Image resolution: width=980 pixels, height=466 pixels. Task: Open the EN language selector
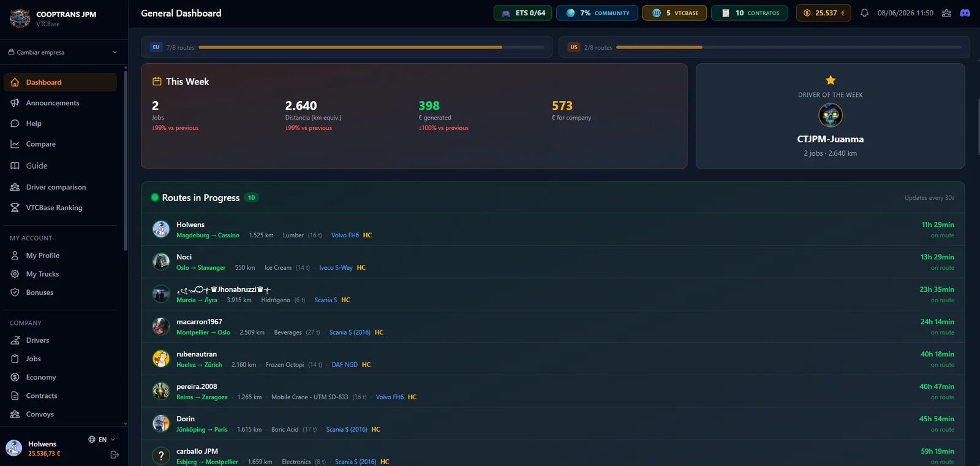click(102, 440)
